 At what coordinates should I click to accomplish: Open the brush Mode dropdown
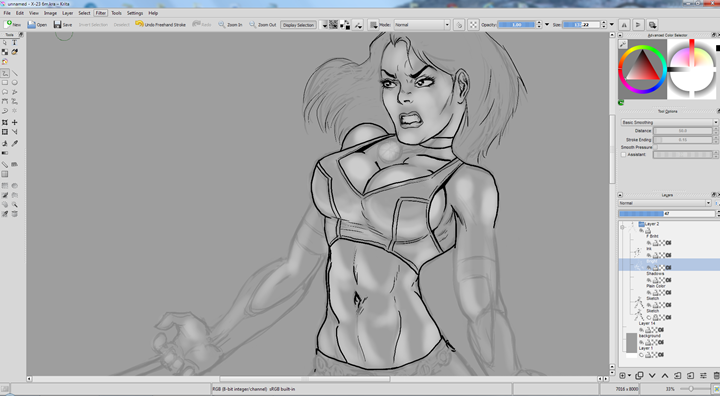pyautogui.click(x=422, y=25)
